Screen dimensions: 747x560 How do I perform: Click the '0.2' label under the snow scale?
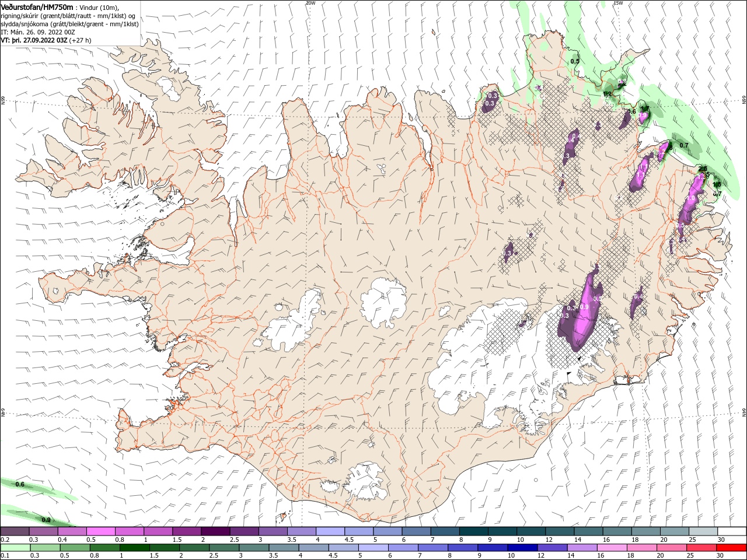[x=5, y=540]
